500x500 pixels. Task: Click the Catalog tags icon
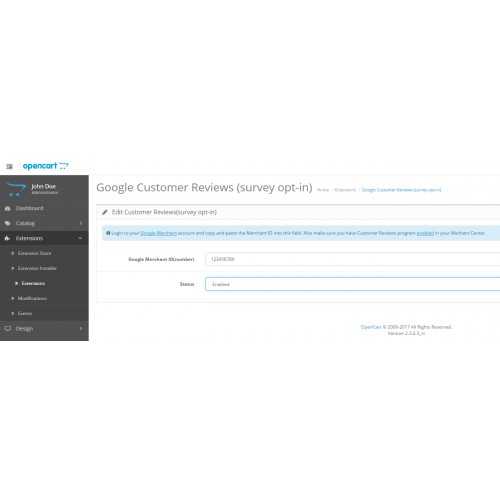8,223
